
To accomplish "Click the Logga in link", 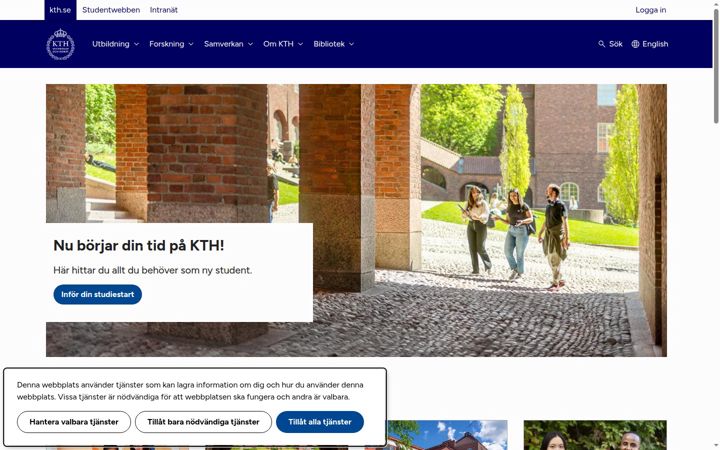I will [651, 10].
